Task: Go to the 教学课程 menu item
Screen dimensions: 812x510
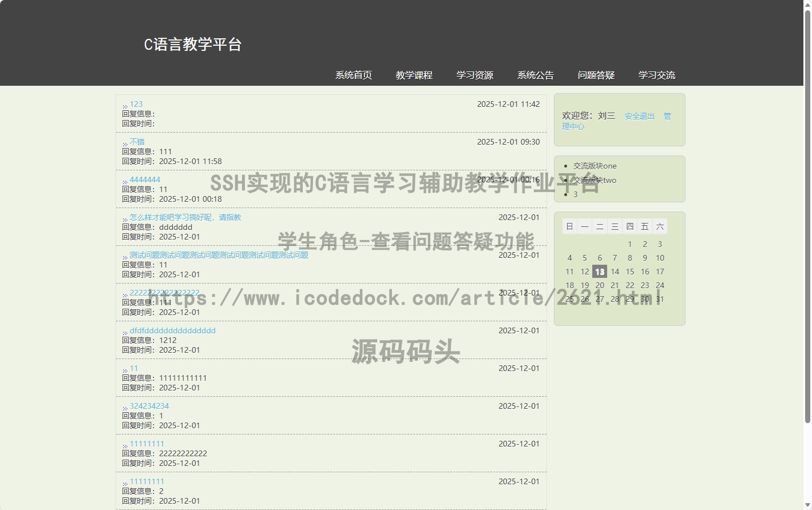Action: click(x=414, y=75)
